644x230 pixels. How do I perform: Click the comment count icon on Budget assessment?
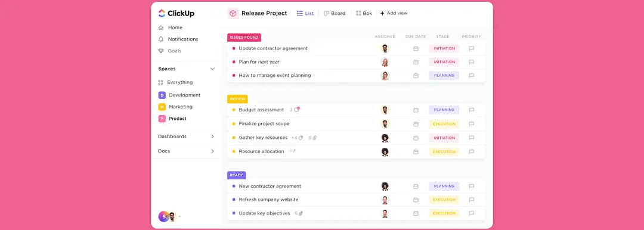295,110
